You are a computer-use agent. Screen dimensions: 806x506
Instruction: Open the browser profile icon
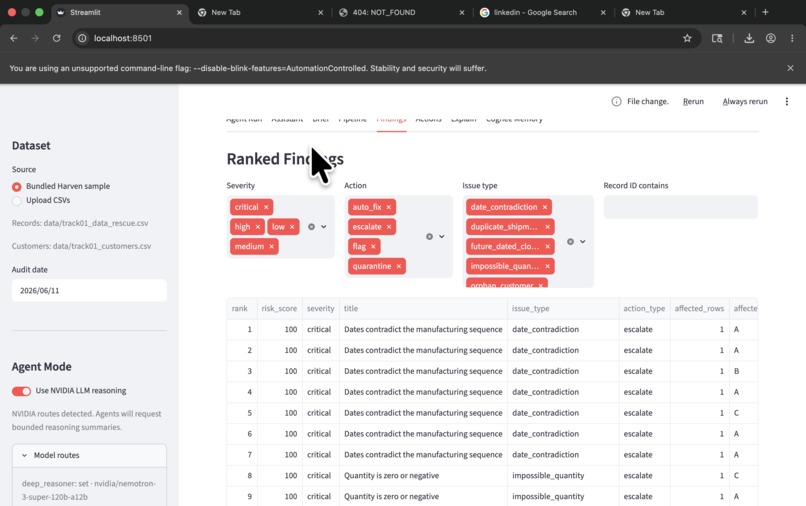point(771,39)
